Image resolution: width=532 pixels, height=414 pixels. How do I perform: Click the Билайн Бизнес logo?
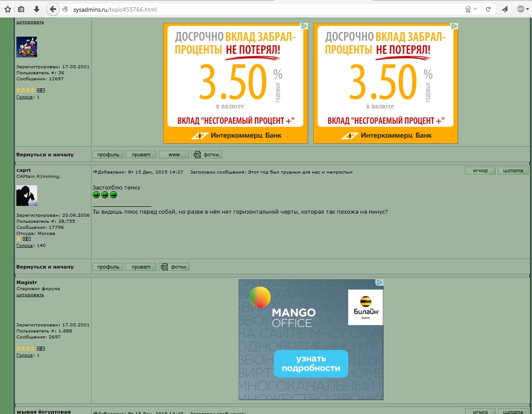pos(365,307)
